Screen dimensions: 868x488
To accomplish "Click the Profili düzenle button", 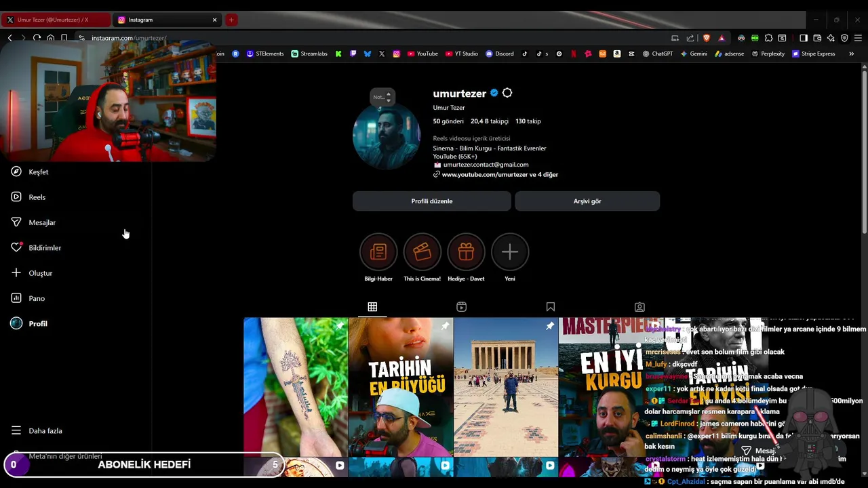I will (x=432, y=201).
